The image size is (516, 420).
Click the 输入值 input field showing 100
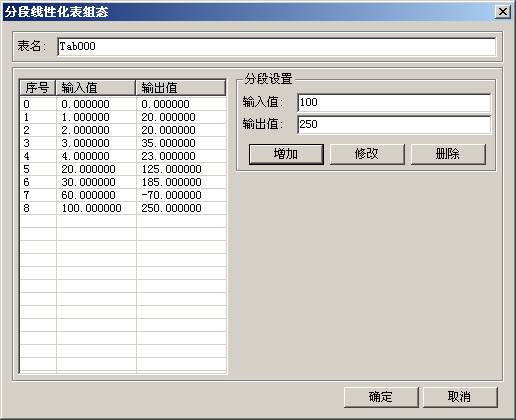click(394, 102)
